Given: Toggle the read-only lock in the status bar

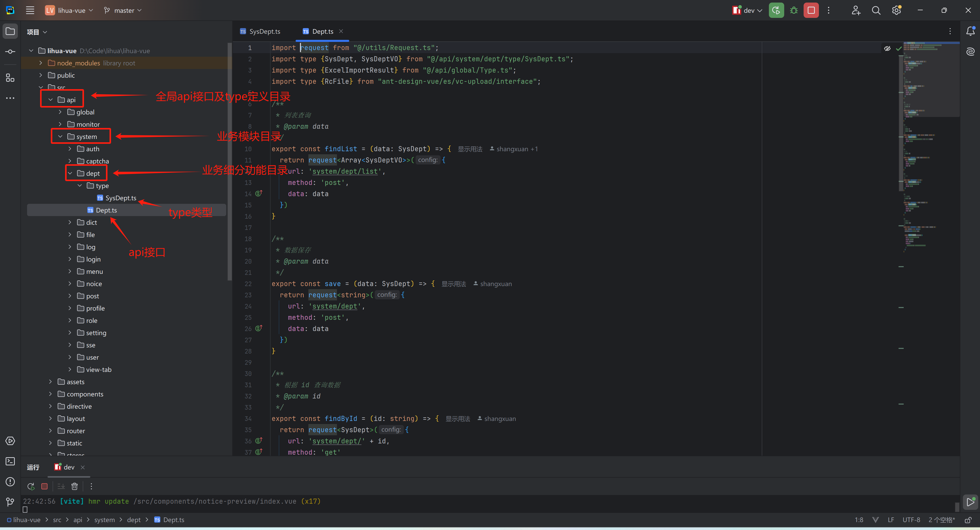Looking at the screenshot, I should point(968,520).
